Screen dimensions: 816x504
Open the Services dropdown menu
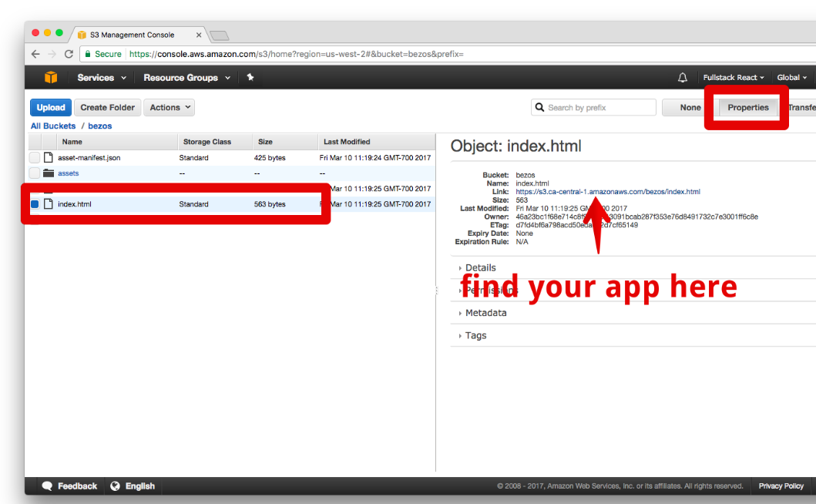point(102,78)
